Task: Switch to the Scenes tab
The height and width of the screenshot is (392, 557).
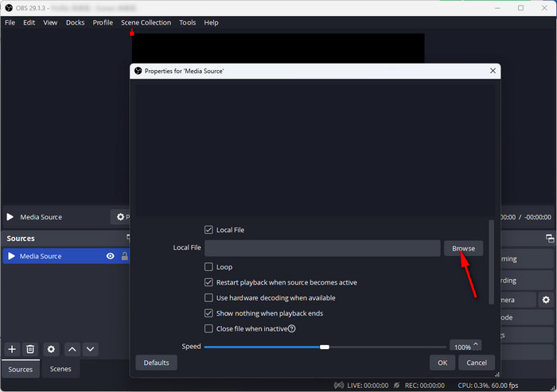Action: click(60, 369)
